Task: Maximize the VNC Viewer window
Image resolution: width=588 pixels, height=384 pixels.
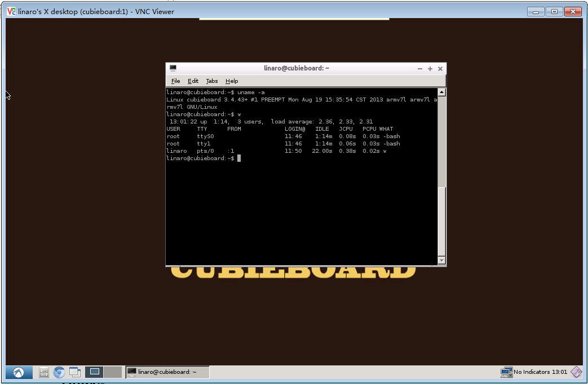Action: pyautogui.click(x=554, y=12)
